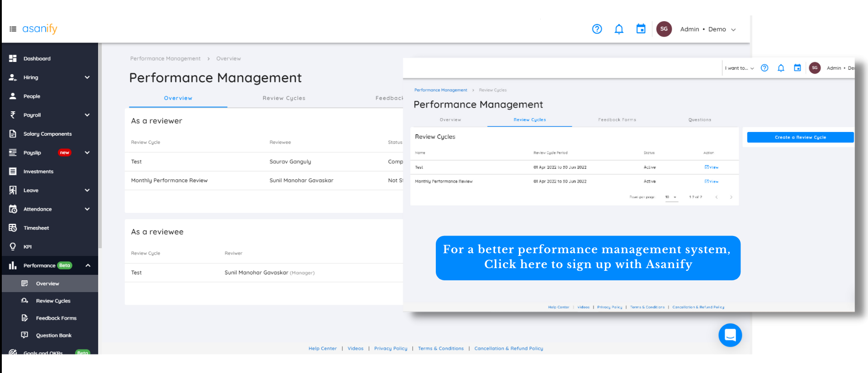Select Review Cycles tab in overlay window
Viewport: 868px width, 373px height.
pos(530,120)
